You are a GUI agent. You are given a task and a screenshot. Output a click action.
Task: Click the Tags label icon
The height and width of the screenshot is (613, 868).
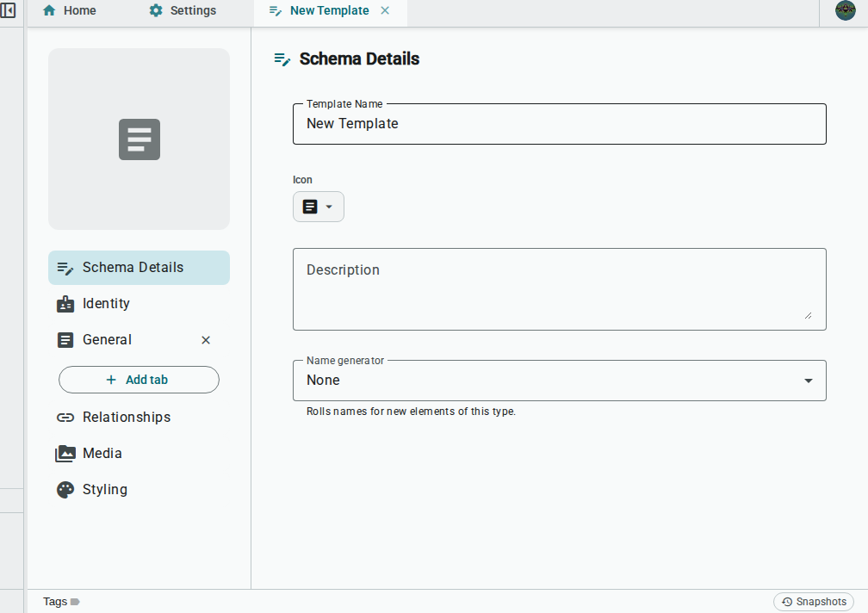coord(75,602)
